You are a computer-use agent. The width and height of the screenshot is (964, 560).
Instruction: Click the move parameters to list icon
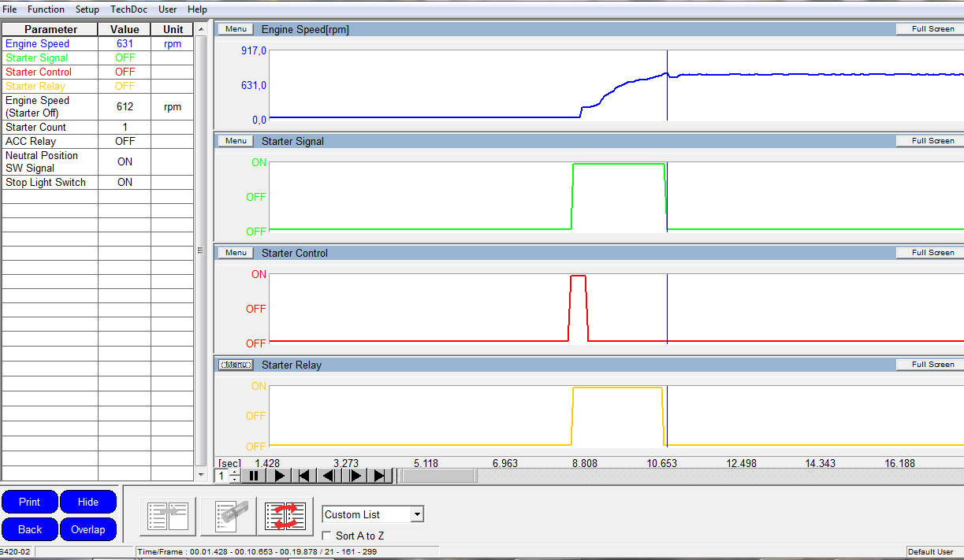tap(168, 516)
